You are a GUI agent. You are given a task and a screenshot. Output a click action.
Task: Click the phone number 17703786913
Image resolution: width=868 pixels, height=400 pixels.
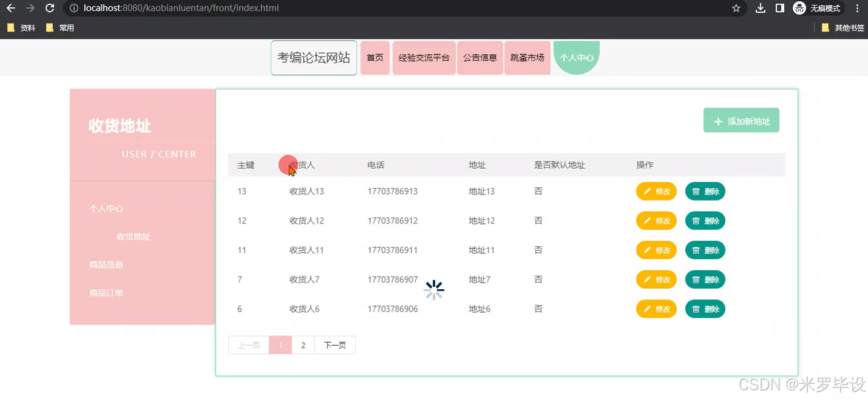point(392,192)
